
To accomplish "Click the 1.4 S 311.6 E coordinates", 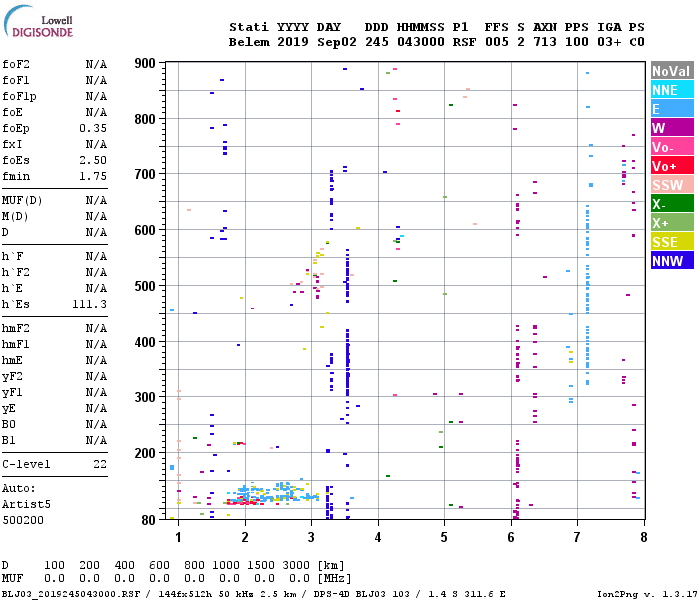I will click(467, 594).
